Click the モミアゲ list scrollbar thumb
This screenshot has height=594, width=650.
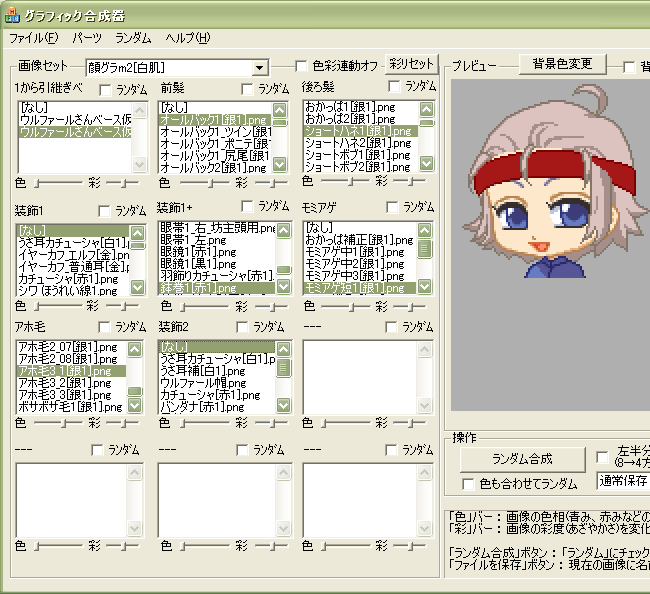coord(424,249)
